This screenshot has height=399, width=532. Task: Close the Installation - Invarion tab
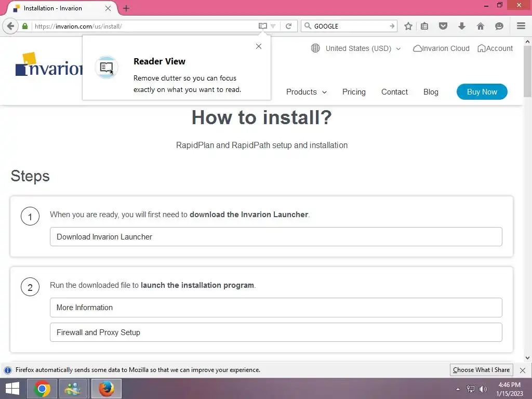tap(108, 8)
